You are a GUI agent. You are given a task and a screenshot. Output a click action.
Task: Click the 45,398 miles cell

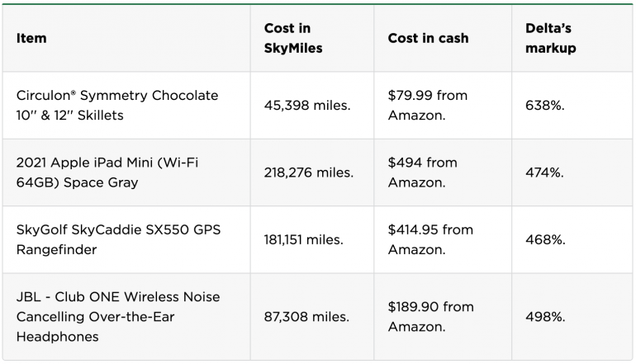pyautogui.click(x=305, y=106)
